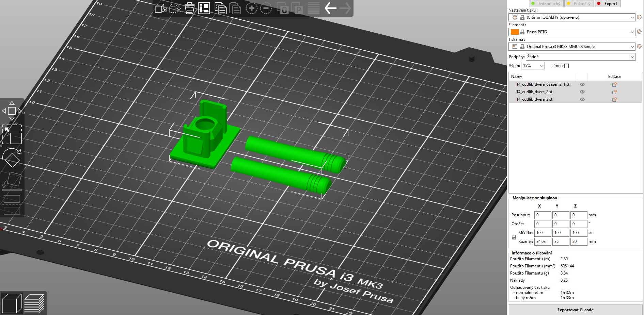The image size is (644, 315).
Task: Select the Place on face tool
Action: 12,181
